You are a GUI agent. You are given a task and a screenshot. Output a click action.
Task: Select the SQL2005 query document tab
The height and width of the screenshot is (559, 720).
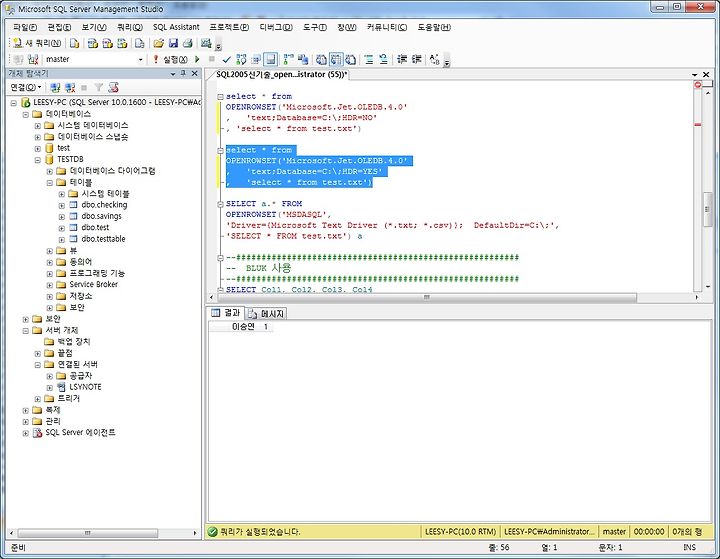pos(281,74)
